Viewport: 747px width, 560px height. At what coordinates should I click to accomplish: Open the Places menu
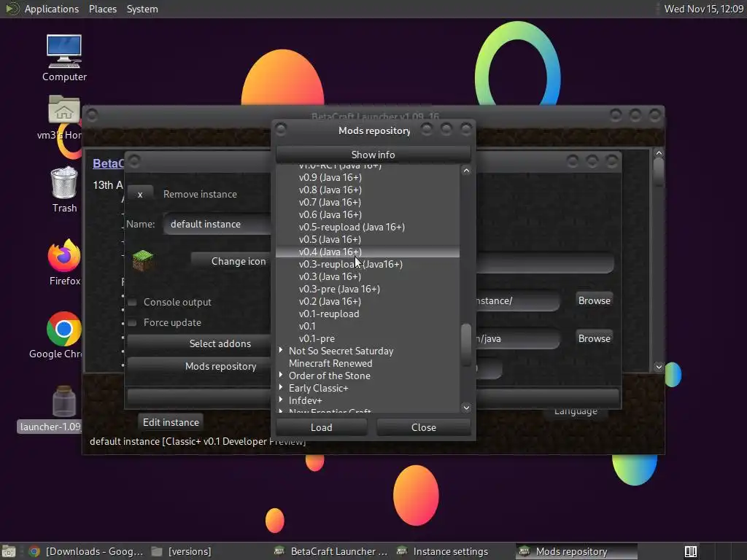click(x=102, y=9)
